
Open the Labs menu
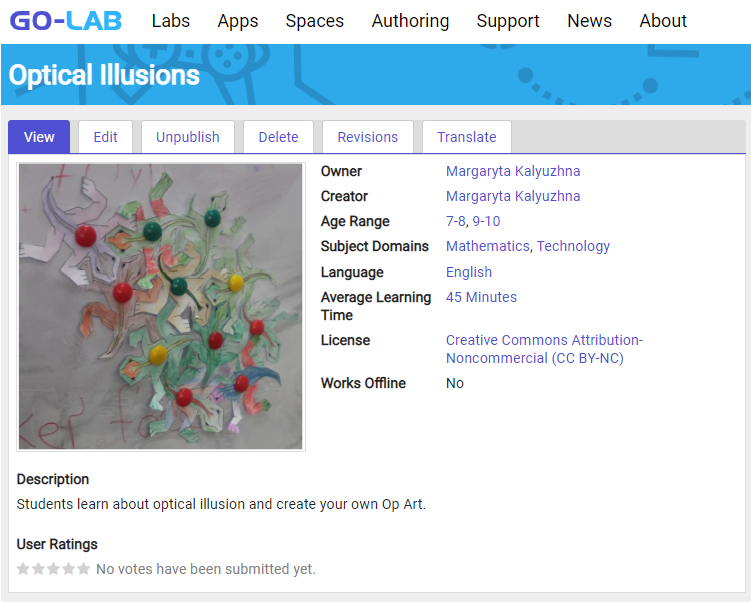(x=171, y=21)
